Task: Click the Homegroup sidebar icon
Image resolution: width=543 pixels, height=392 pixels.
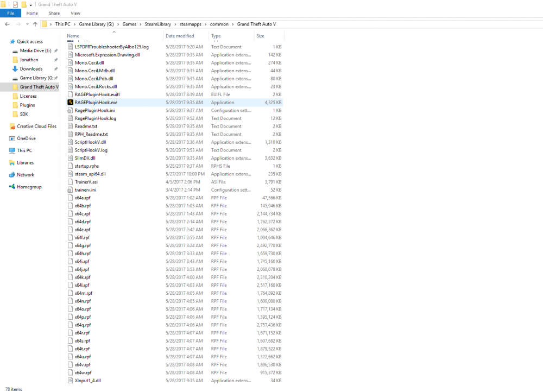Action: [12, 187]
